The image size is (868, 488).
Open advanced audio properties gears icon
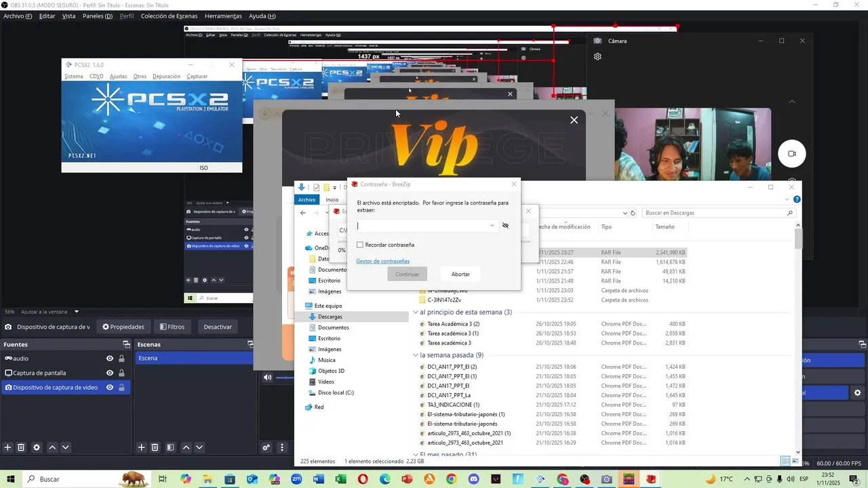[267, 447]
